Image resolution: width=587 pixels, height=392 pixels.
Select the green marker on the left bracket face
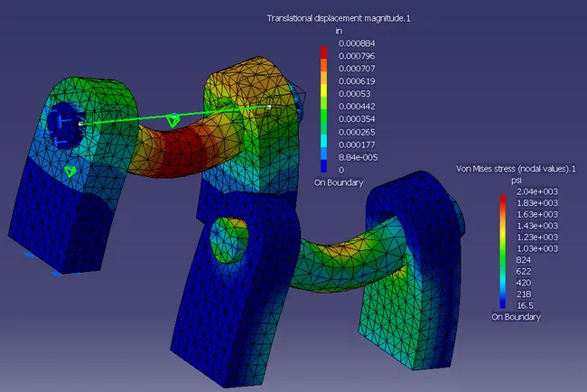70,170
